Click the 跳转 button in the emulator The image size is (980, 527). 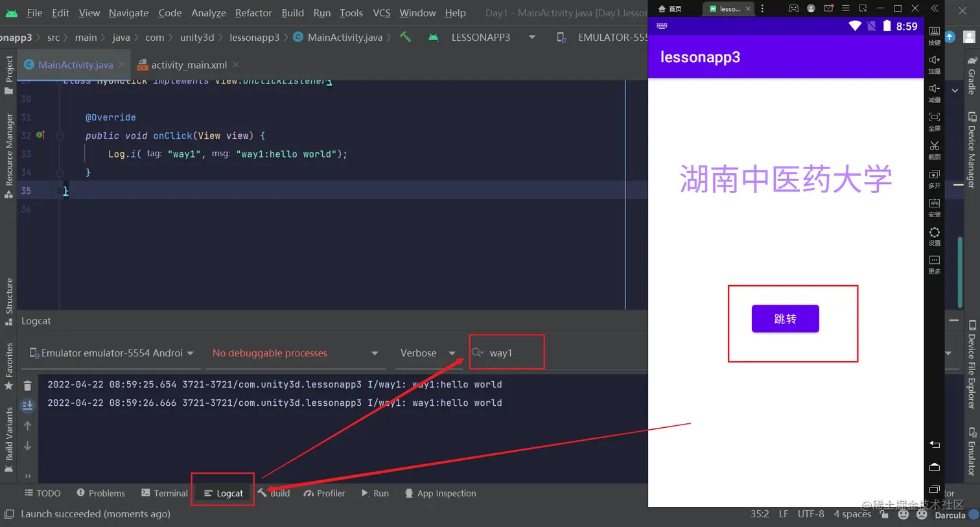click(785, 318)
